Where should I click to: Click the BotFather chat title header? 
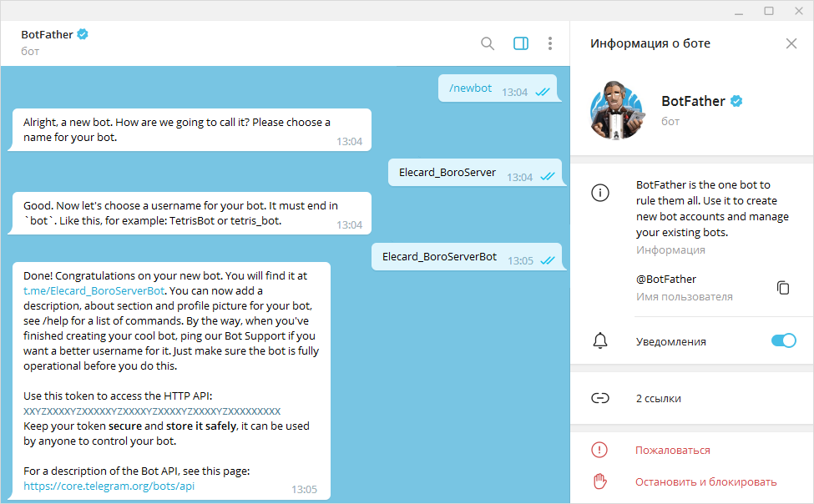tap(48, 35)
